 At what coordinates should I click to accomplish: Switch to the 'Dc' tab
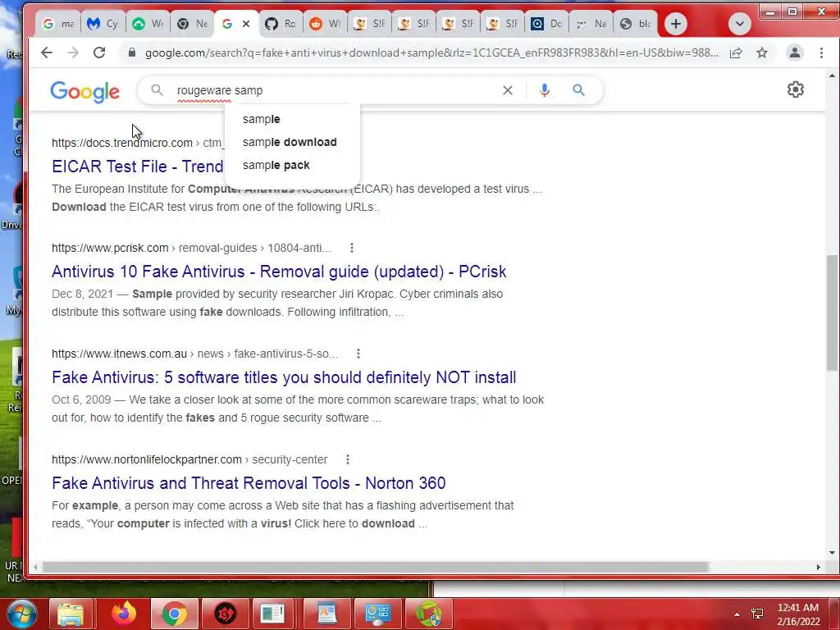[x=547, y=24]
